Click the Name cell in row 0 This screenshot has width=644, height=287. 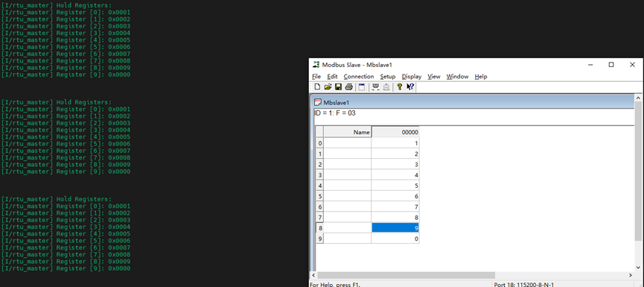tap(348, 143)
